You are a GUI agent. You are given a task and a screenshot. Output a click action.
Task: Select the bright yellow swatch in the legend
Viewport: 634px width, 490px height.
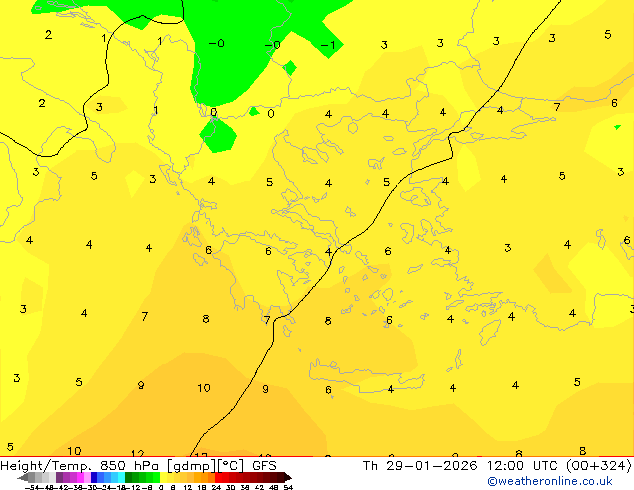pyautogui.click(x=163, y=477)
